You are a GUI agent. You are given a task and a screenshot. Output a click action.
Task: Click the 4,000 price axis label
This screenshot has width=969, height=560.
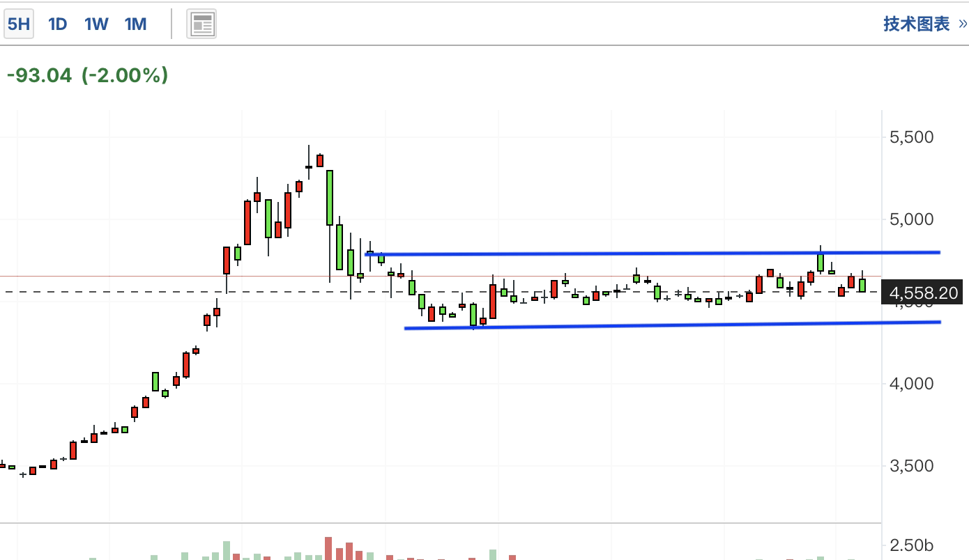point(911,384)
